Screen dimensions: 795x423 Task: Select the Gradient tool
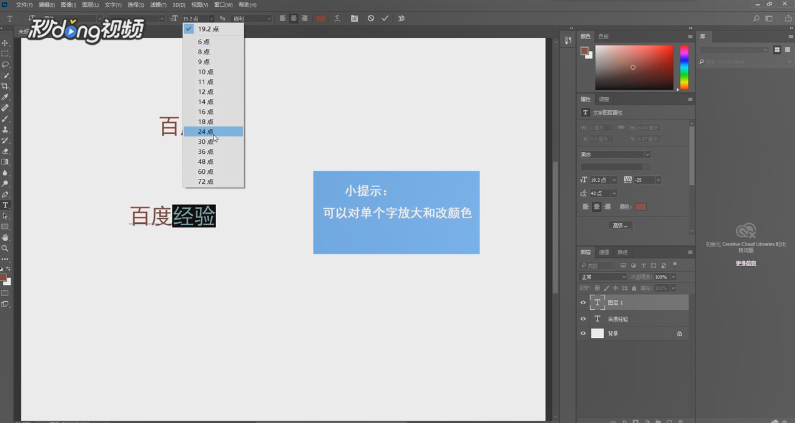(x=5, y=162)
